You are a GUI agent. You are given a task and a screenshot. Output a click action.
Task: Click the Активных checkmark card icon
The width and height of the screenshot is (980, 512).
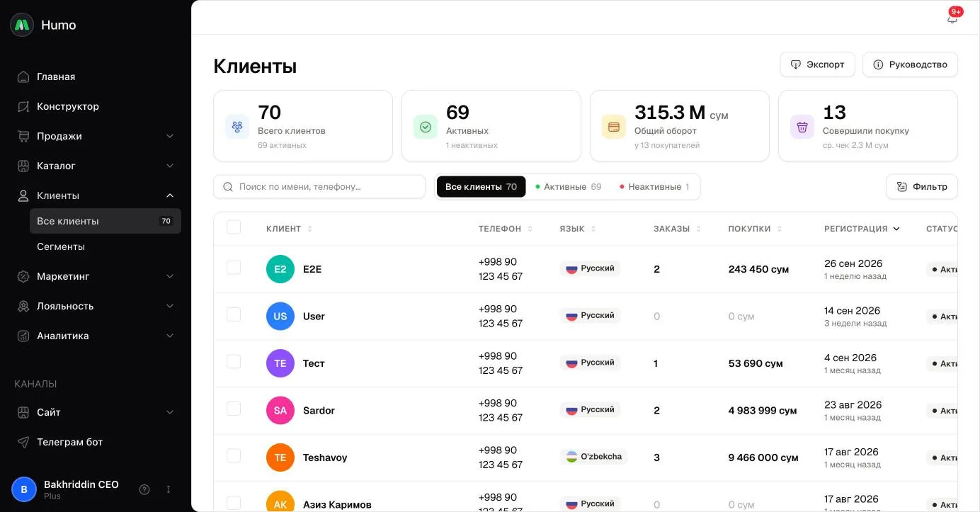point(426,127)
